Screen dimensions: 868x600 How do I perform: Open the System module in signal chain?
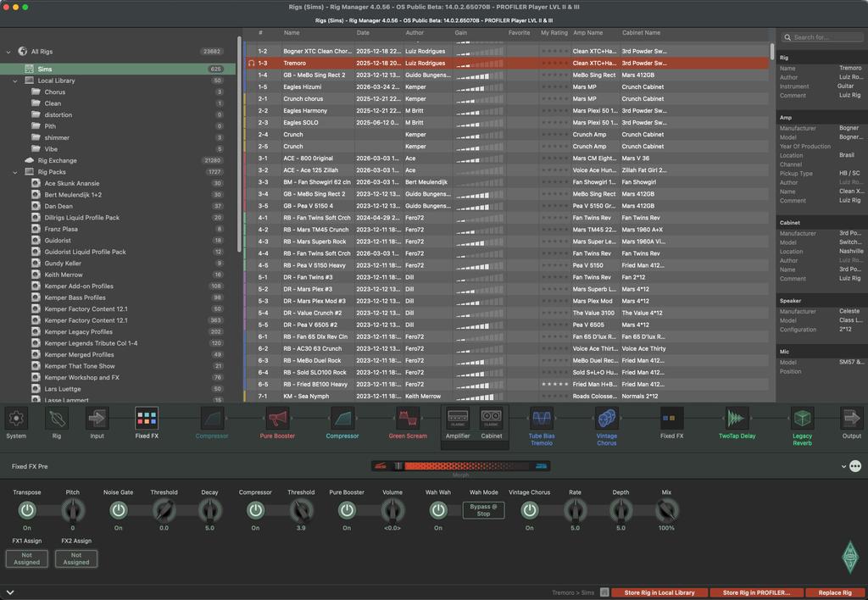[x=16, y=419]
